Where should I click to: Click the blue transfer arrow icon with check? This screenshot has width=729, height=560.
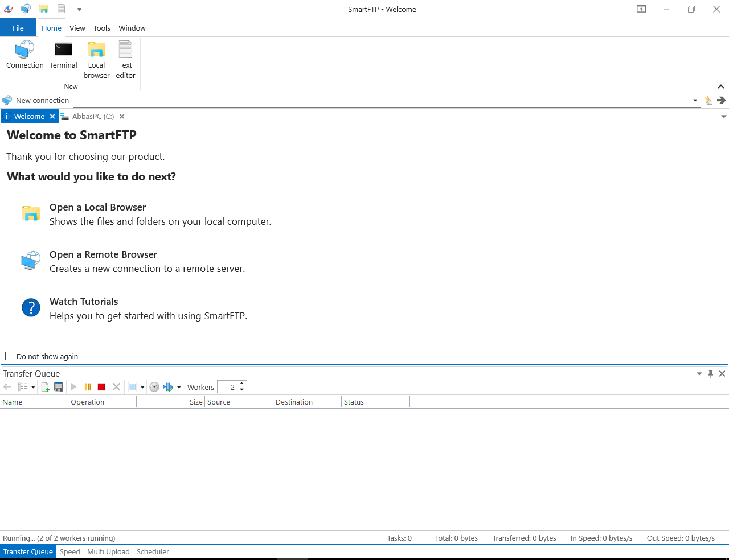point(168,387)
